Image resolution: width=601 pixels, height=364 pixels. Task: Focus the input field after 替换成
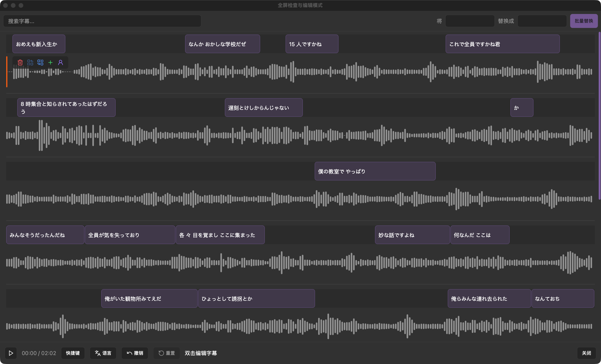[542, 21]
